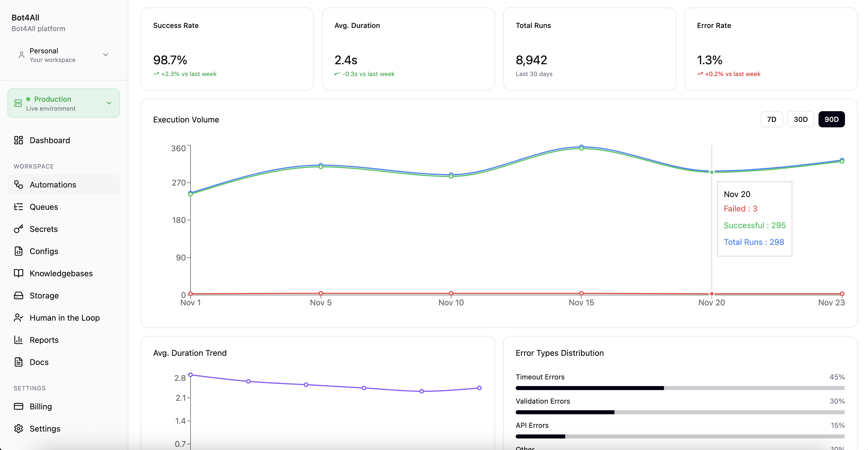868x450 pixels.
Task: Select the Configs icon
Action: pos(18,251)
